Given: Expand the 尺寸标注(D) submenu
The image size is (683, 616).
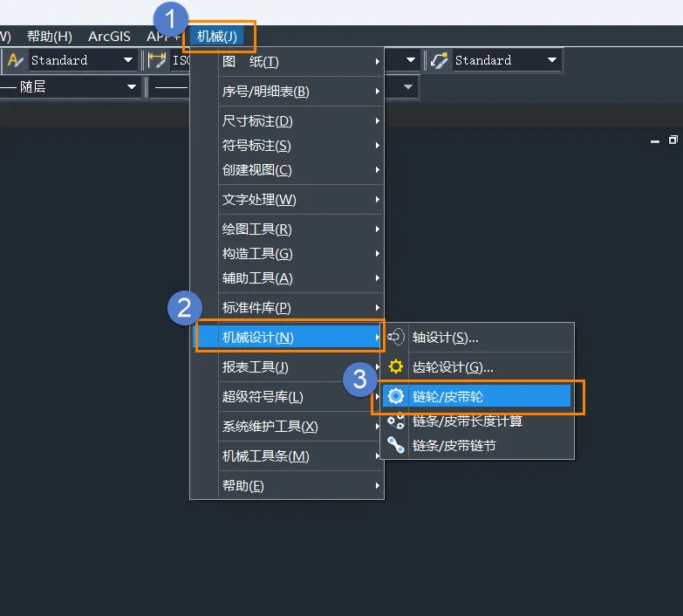Looking at the screenshot, I should point(301,120).
